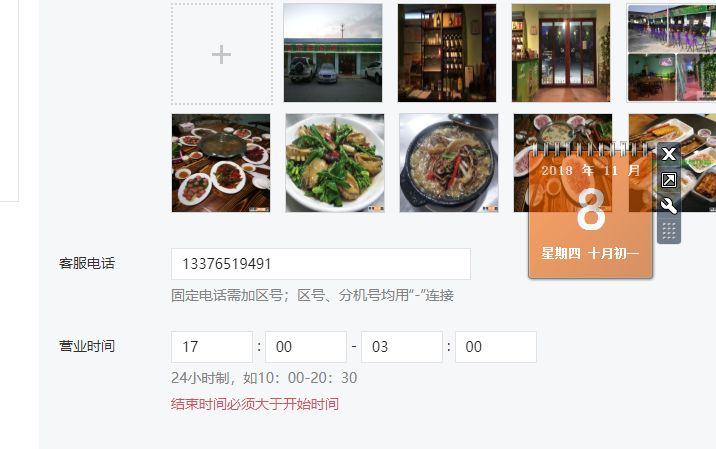Click the start minute field after 17
Image resolution: width=716 pixels, height=449 pixels.
click(306, 347)
